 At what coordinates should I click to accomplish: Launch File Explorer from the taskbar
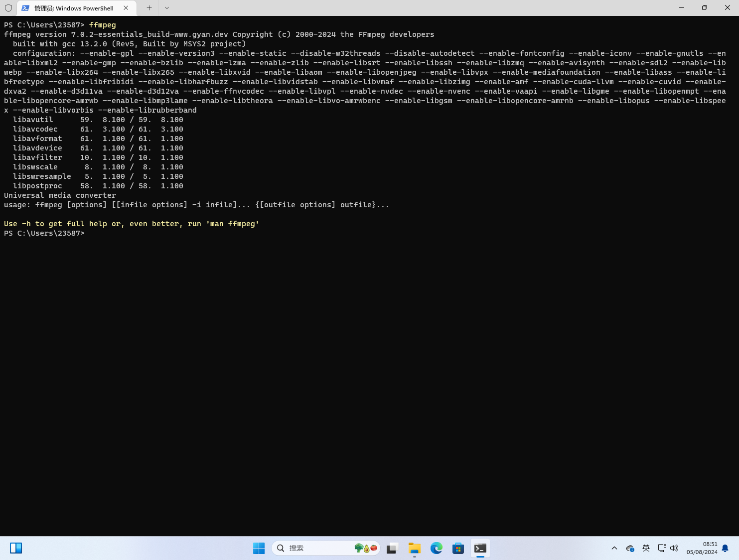coord(414,548)
